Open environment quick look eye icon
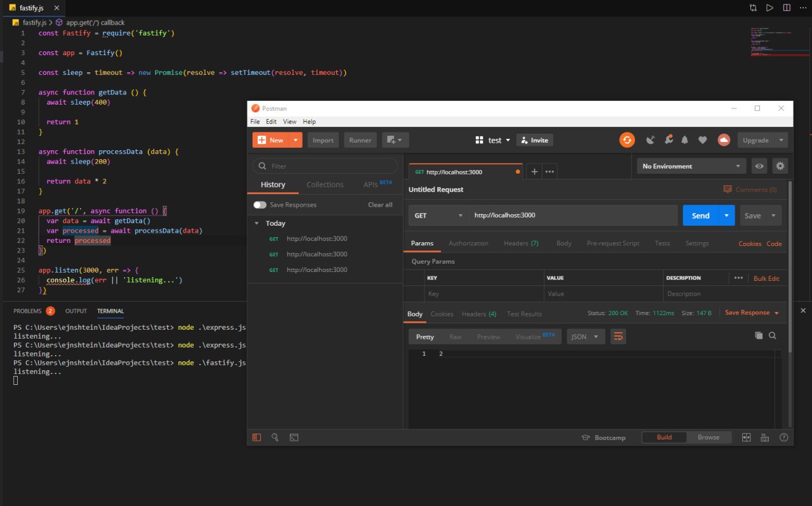Screen dimensions: 812x506 [759, 166]
